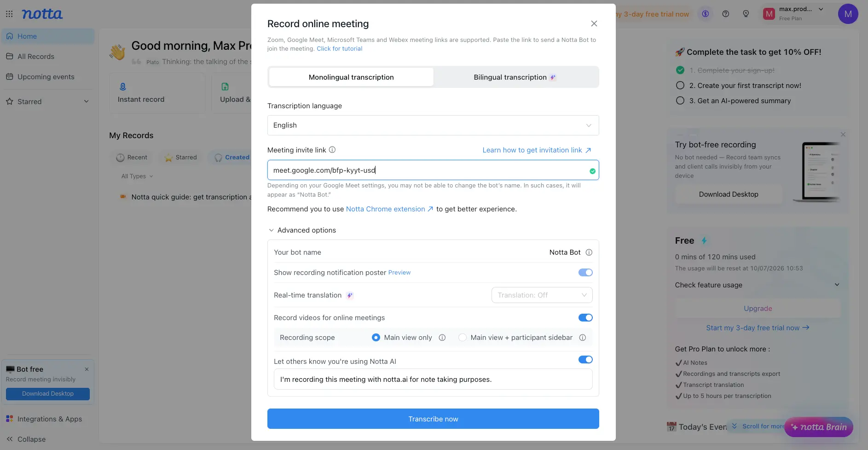Viewport: 868px width, 450px height.
Task: Toggle Show recording notification poster switch
Action: pos(585,273)
